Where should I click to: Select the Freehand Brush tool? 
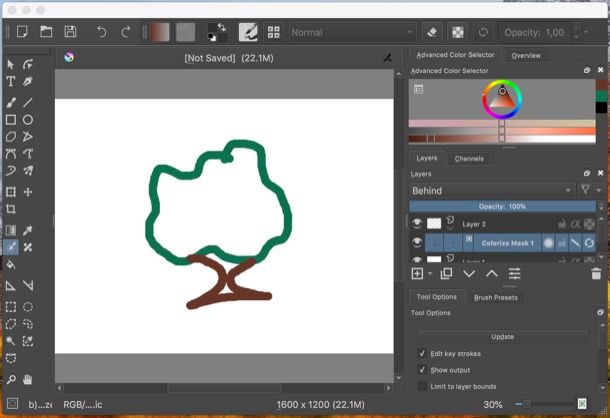[x=11, y=103]
